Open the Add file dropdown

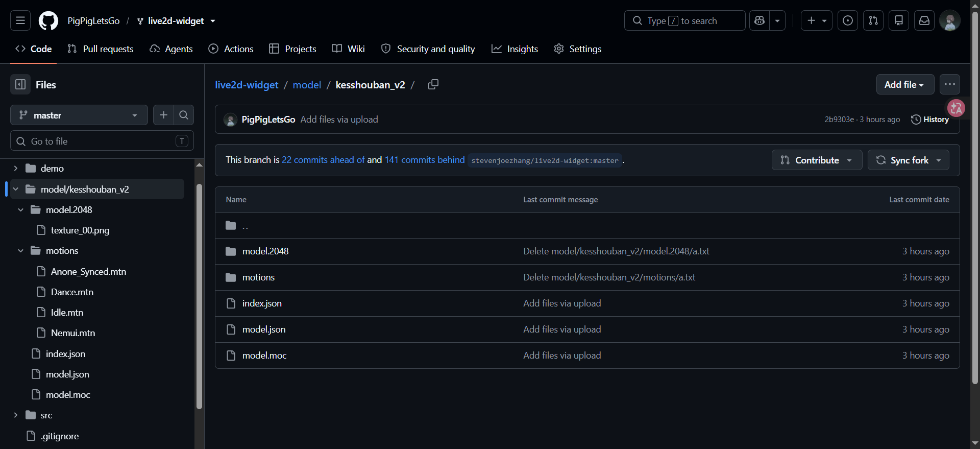pyautogui.click(x=905, y=84)
